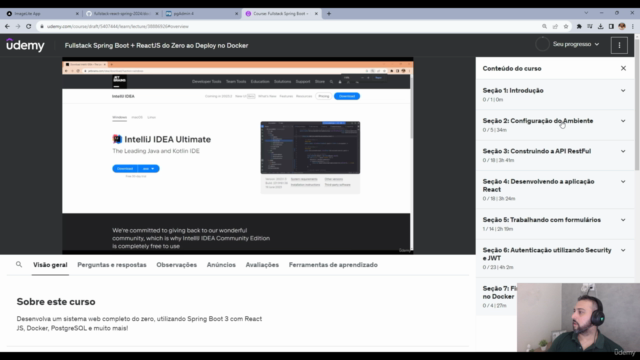Viewport: 640px width, 360px height.
Task: Expand Seção 1: Introdução
Action: point(555,94)
